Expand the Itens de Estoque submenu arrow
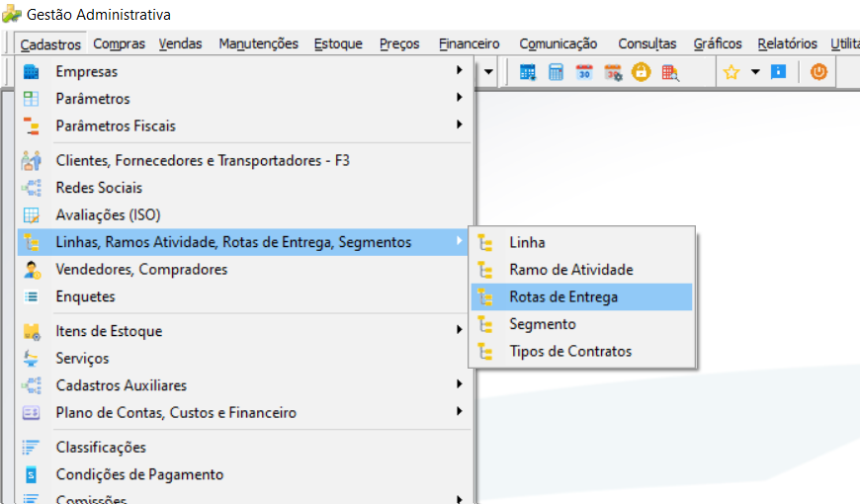Screen dimensions: 860x504 tap(459, 330)
